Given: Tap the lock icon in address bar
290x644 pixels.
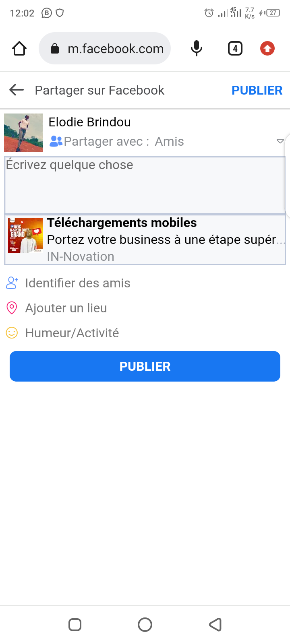Looking at the screenshot, I should [x=54, y=49].
